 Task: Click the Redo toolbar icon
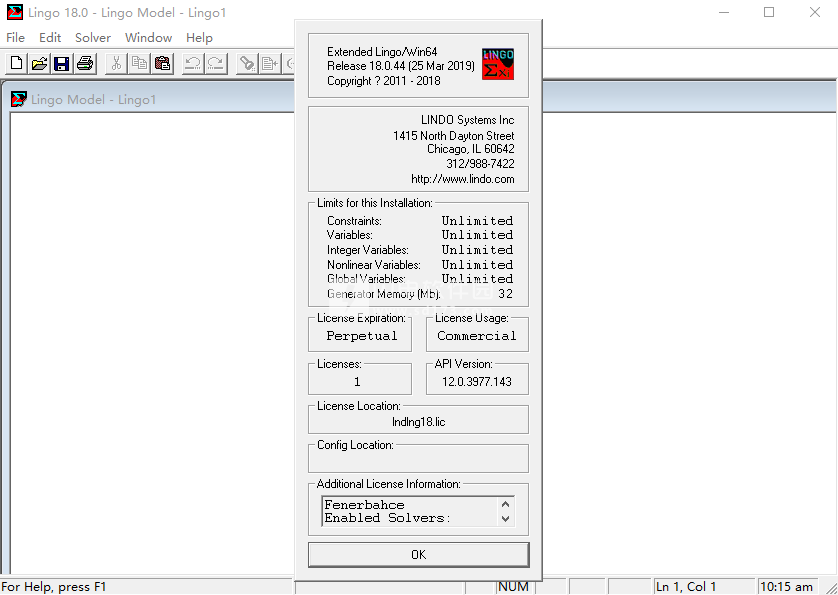click(216, 64)
